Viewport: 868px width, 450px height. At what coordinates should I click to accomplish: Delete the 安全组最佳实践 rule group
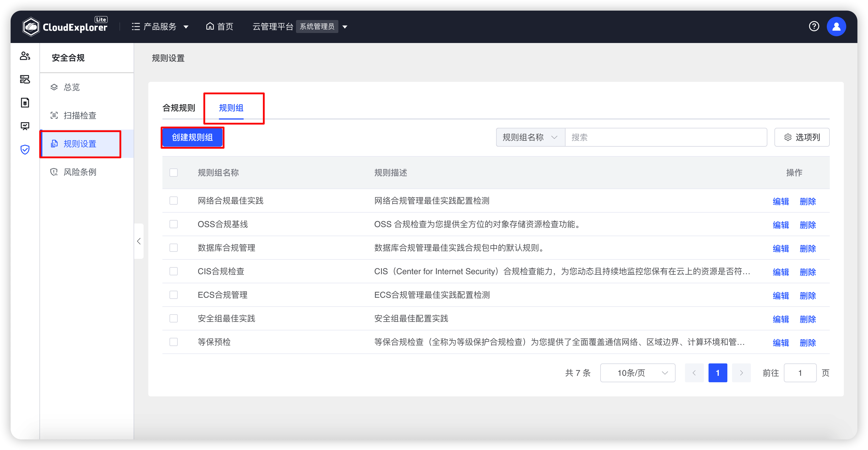pos(808,319)
